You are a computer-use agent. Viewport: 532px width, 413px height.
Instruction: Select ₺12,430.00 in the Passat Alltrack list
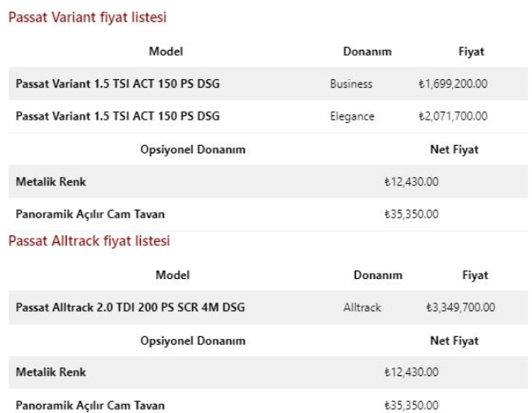click(x=411, y=372)
